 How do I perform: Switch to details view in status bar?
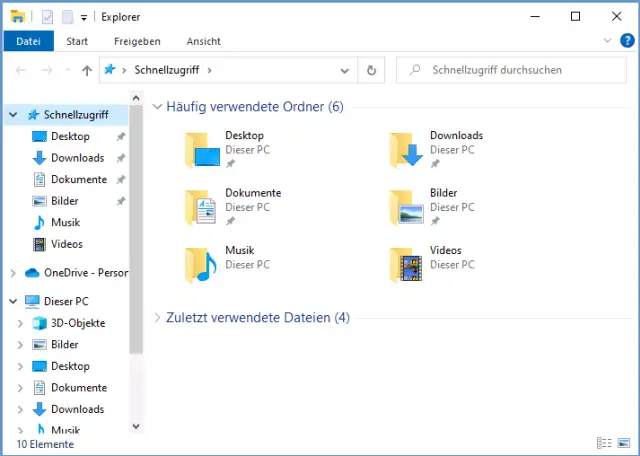pyautogui.click(x=603, y=443)
